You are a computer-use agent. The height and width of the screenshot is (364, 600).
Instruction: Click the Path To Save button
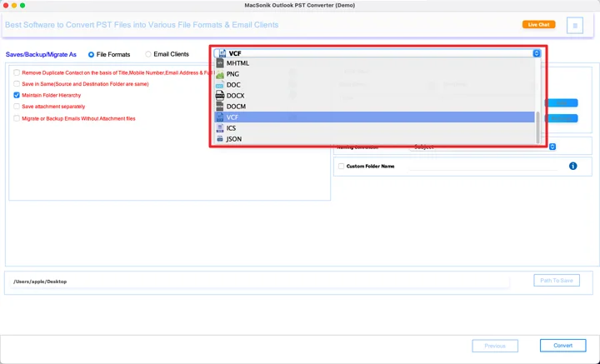click(557, 280)
